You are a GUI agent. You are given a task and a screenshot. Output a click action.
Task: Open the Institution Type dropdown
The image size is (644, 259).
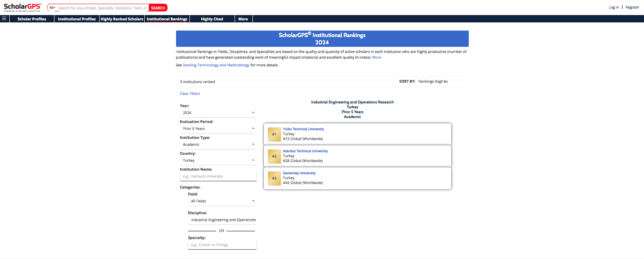coord(218,145)
